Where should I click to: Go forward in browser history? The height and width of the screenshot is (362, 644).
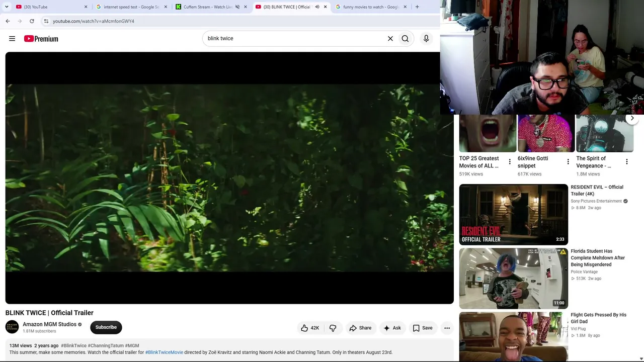(x=20, y=21)
